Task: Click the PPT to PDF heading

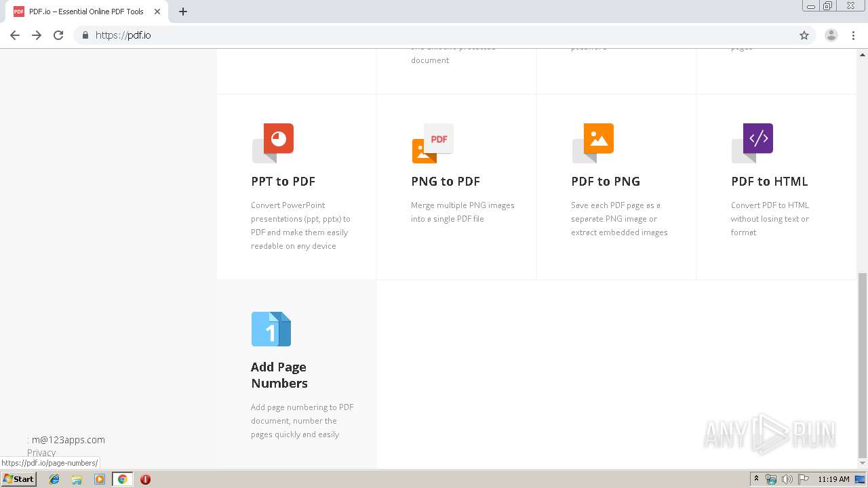Action: click(283, 181)
